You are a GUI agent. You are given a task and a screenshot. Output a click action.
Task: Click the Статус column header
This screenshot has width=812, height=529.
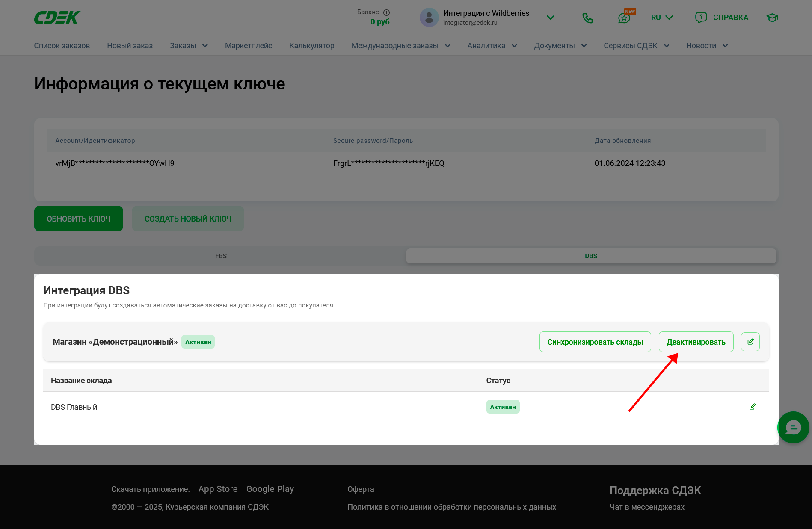tap(498, 381)
